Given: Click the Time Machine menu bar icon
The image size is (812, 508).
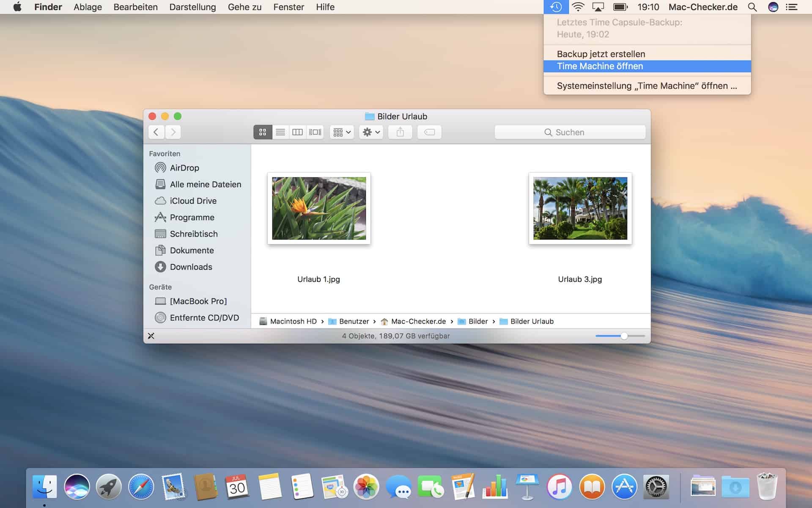Looking at the screenshot, I should 555,7.
